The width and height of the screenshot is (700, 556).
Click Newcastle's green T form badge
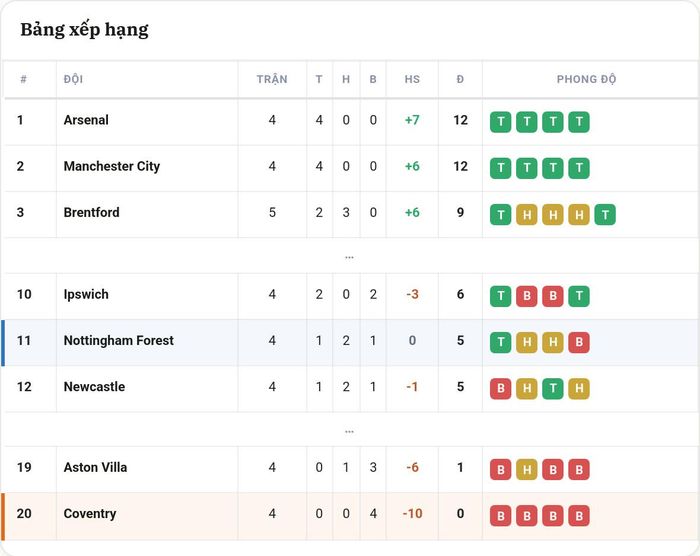[x=553, y=389]
